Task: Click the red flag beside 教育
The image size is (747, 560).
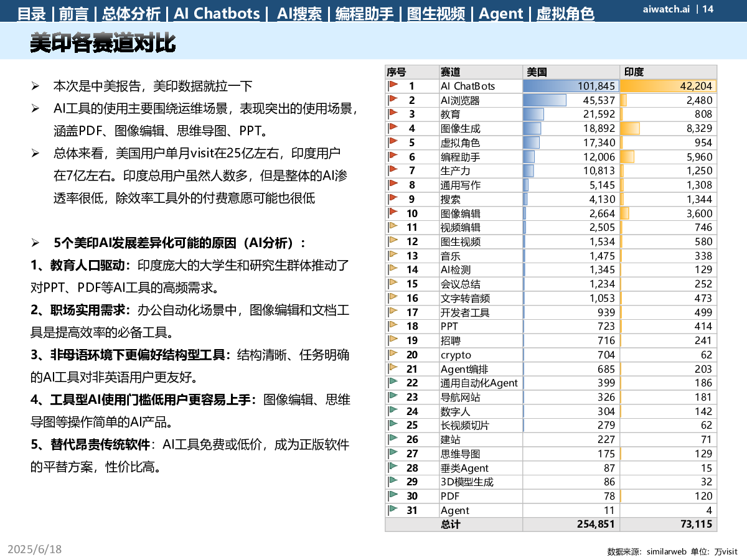Action: point(393,114)
